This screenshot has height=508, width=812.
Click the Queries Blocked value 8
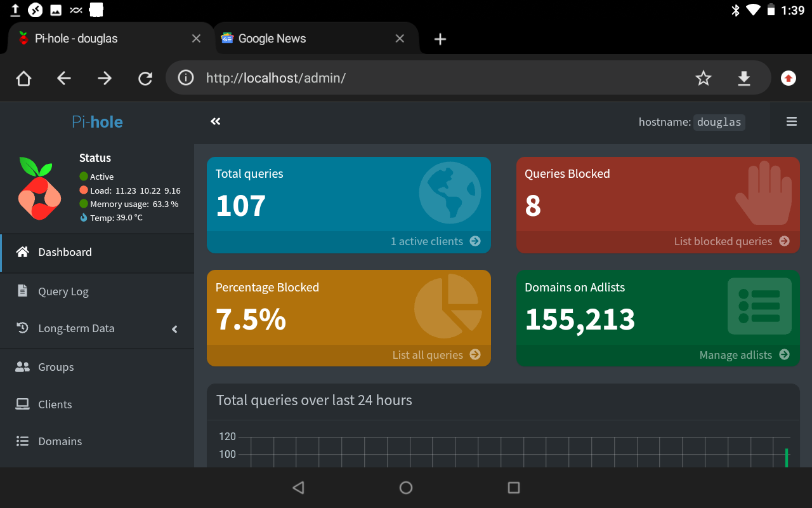pyautogui.click(x=533, y=206)
